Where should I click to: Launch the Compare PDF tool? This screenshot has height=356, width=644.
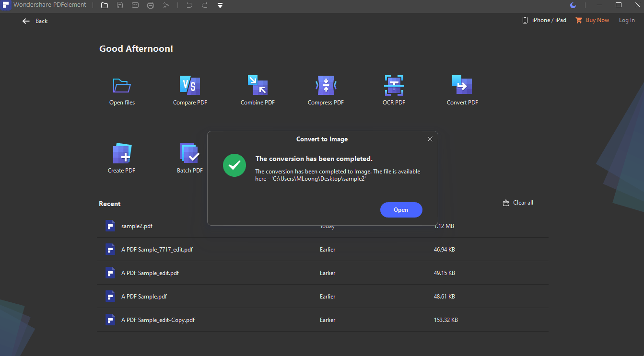(x=190, y=86)
